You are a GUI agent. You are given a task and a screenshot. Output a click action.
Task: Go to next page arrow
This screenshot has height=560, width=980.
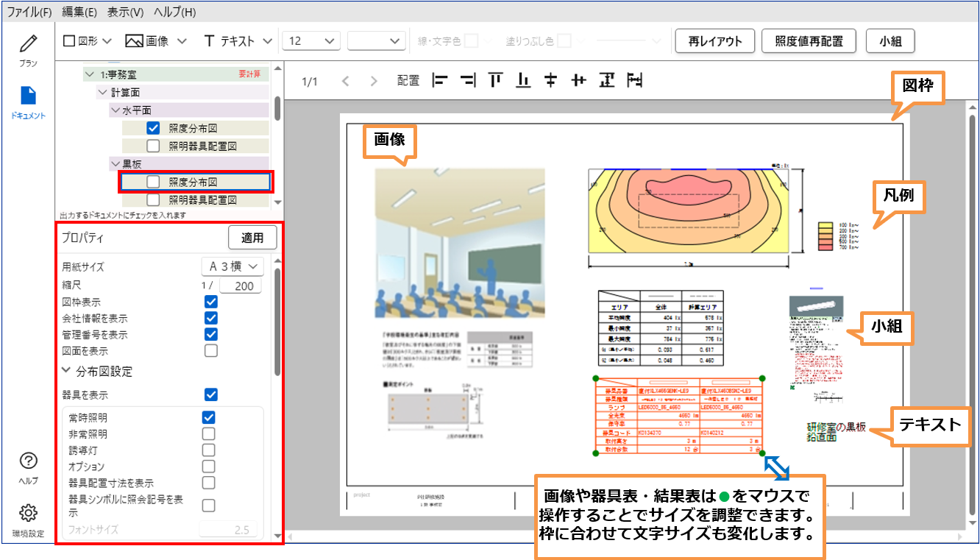click(374, 81)
